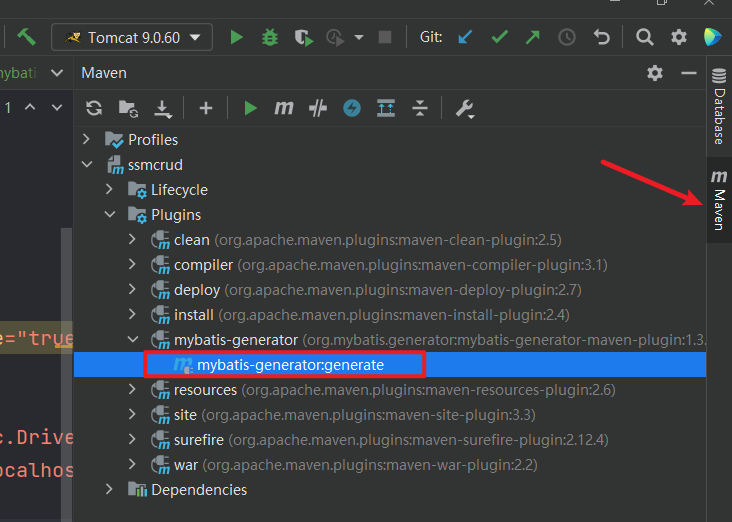
Task: Toggle Skip Tests mode icon
Action: pyautogui.click(x=318, y=108)
